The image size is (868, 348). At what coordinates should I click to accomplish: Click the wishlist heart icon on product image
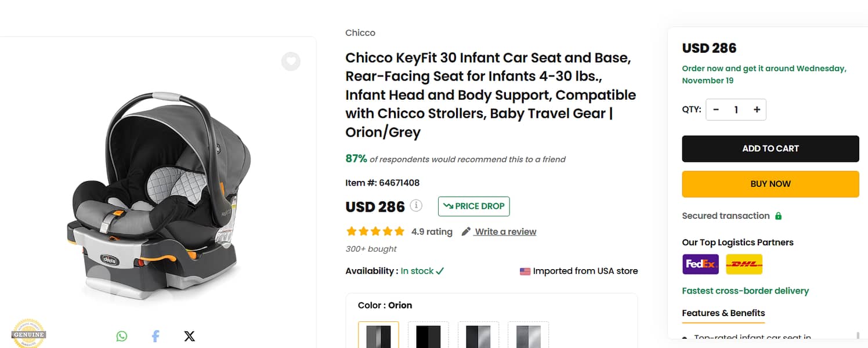click(x=291, y=61)
